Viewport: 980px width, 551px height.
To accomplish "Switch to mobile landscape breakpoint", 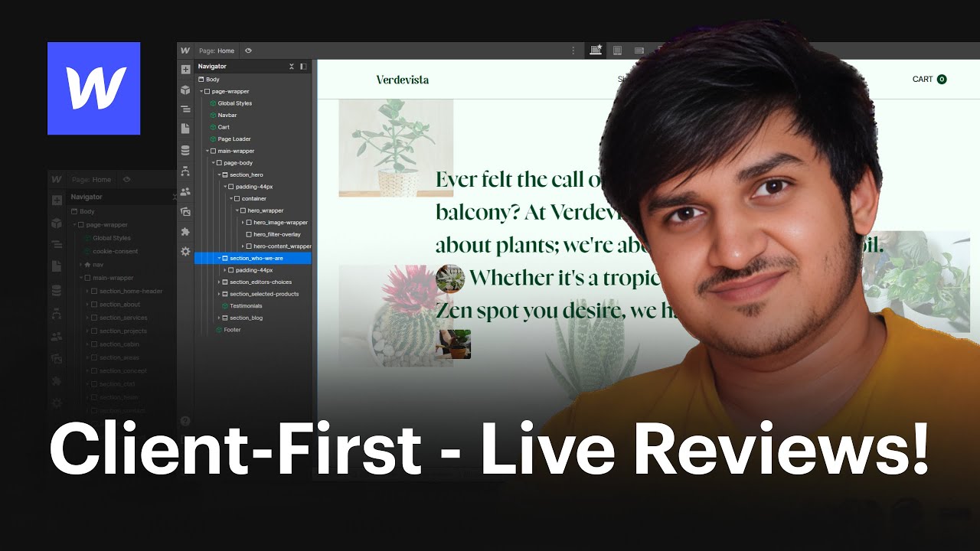I will pyautogui.click(x=639, y=51).
